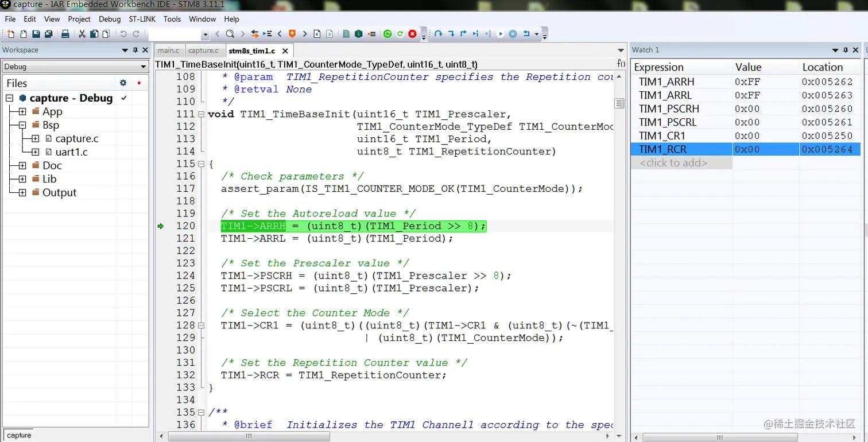
Task: Close the stm8s_tim1.c tab
Action: coord(285,51)
